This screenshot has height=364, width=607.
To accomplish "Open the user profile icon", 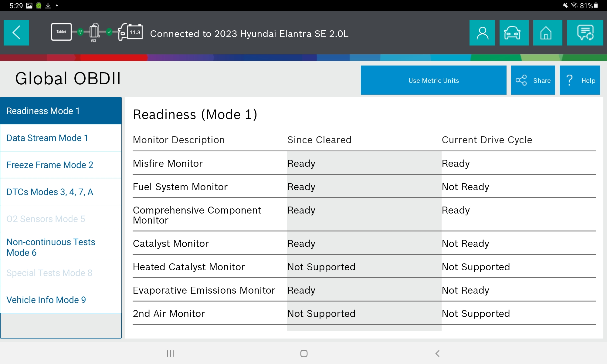I will 482,33.
